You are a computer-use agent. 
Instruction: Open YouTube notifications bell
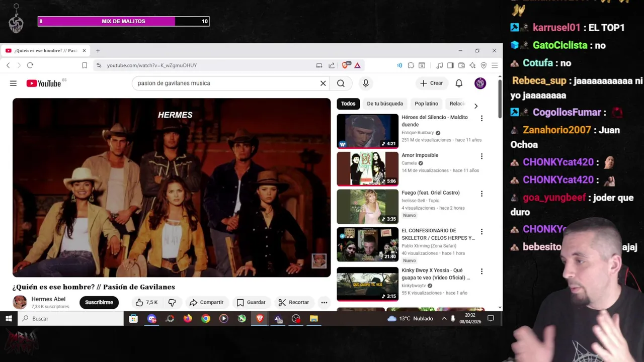pyautogui.click(x=459, y=83)
